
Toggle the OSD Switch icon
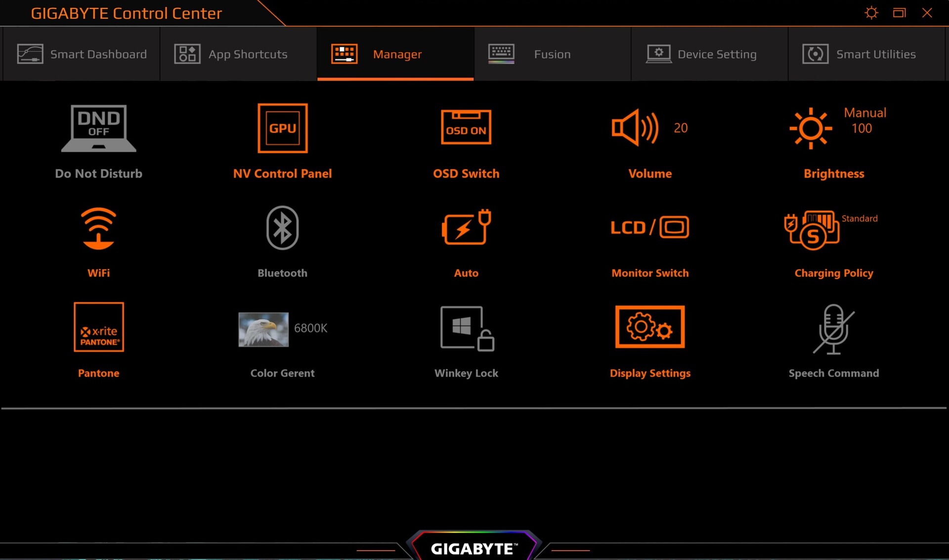coord(466,127)
